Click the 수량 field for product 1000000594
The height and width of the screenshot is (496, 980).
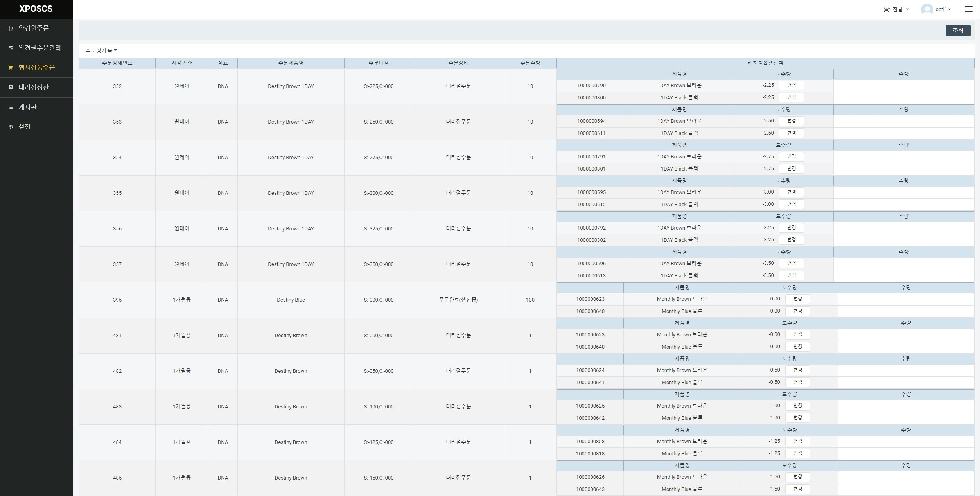[903, 121]
